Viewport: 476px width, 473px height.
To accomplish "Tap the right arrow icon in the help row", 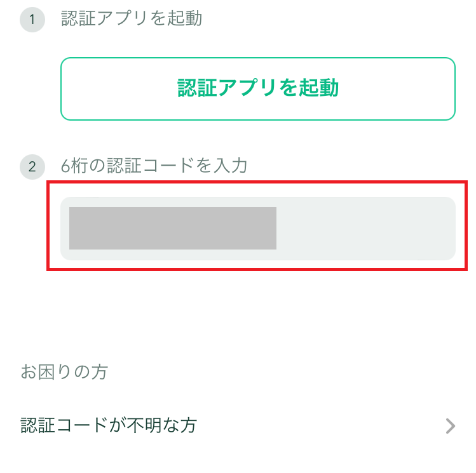I will coord(451,425).
